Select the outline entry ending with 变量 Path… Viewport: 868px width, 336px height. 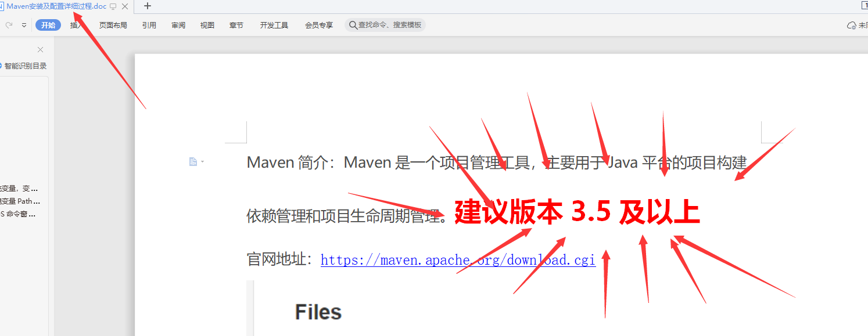click(20, 201)
